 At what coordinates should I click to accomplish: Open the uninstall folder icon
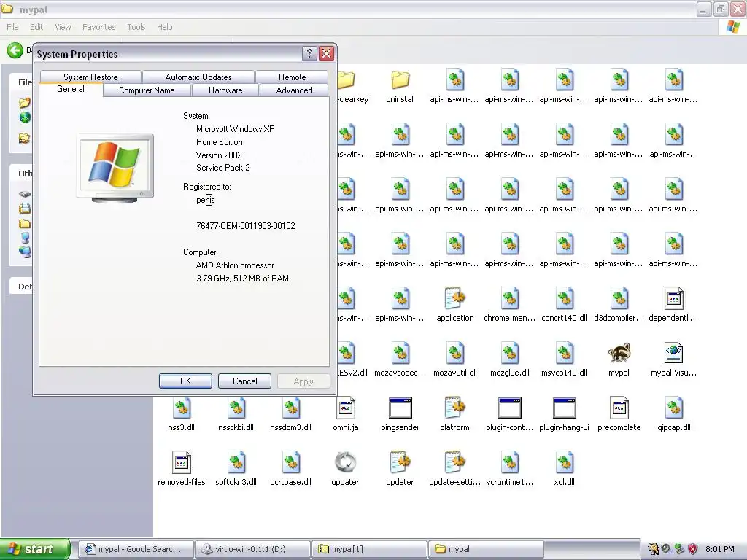400,80
